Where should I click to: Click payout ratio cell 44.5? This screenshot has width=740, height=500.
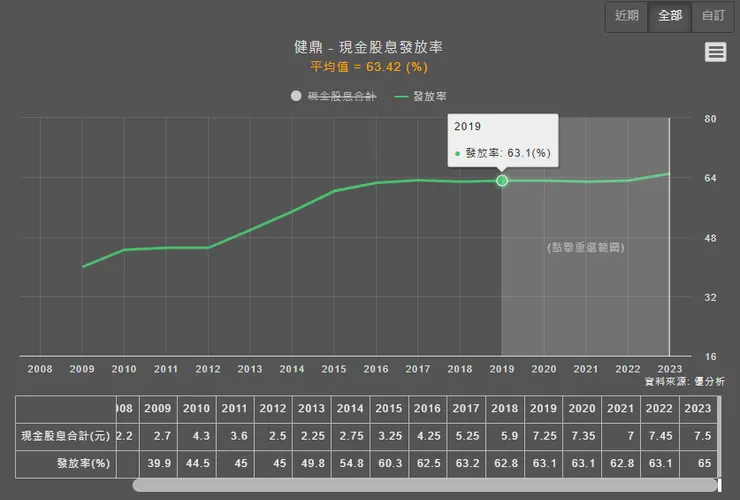pos(197,464)
